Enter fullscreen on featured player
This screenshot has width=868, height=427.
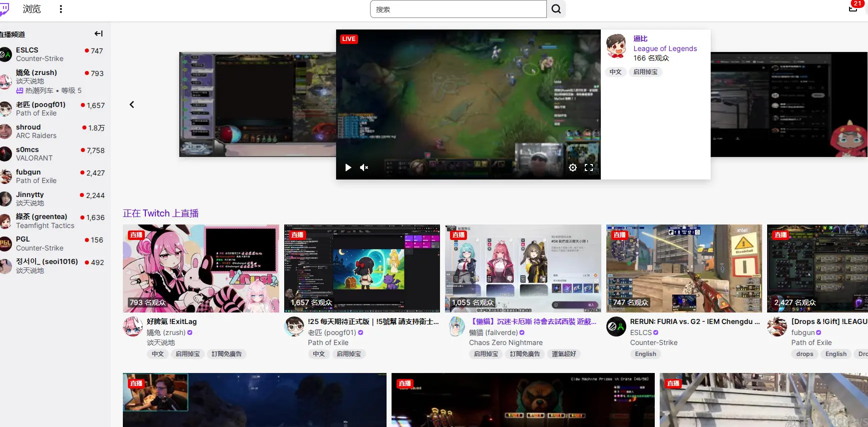click(589, 167)
